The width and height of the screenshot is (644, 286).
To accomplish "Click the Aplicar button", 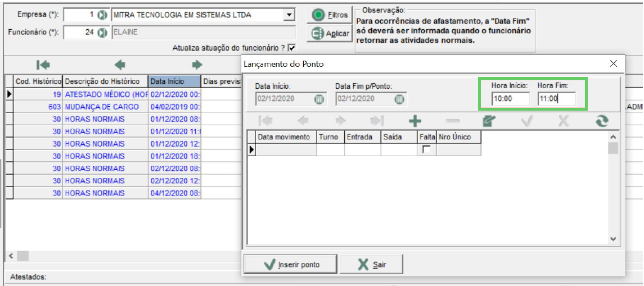I will click(x=330, y=34).
